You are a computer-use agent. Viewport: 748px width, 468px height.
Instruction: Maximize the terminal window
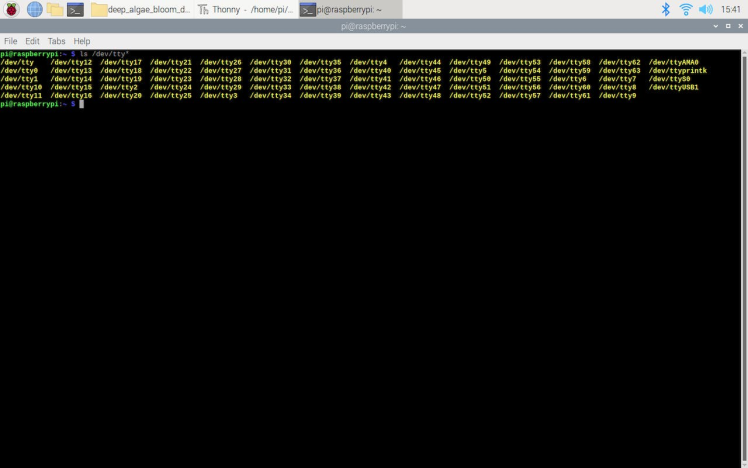coord(728,26)
